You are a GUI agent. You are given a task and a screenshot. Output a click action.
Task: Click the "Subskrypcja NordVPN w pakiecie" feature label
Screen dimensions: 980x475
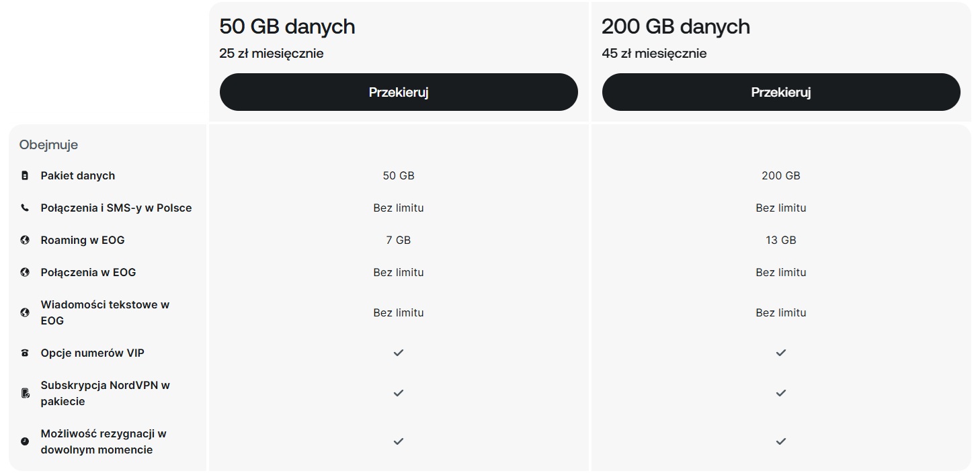(x=105, y=393)
